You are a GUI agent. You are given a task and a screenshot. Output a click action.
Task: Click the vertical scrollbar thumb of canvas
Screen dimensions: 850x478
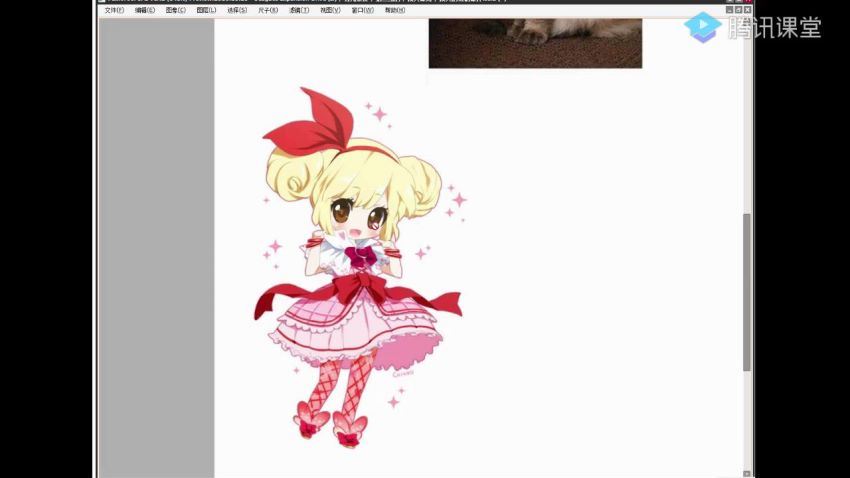point(746,293)
